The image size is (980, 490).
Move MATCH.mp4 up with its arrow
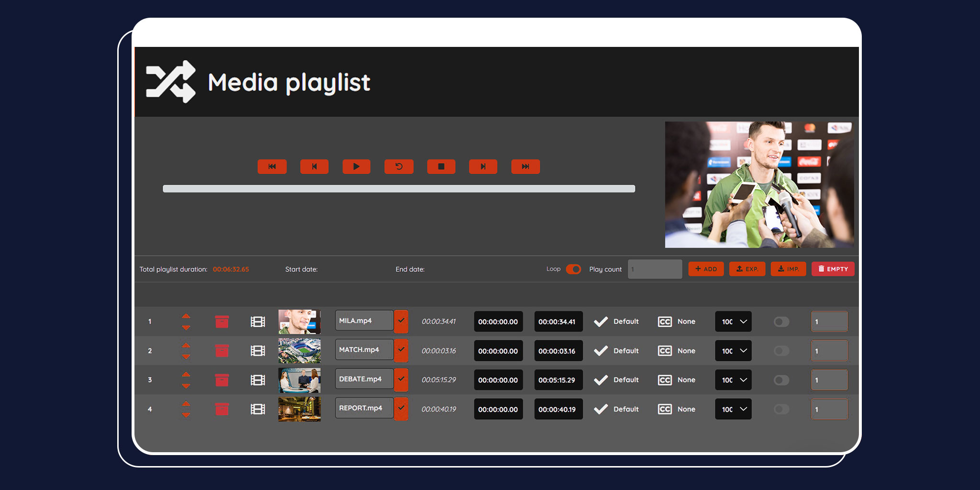(186, 345)
